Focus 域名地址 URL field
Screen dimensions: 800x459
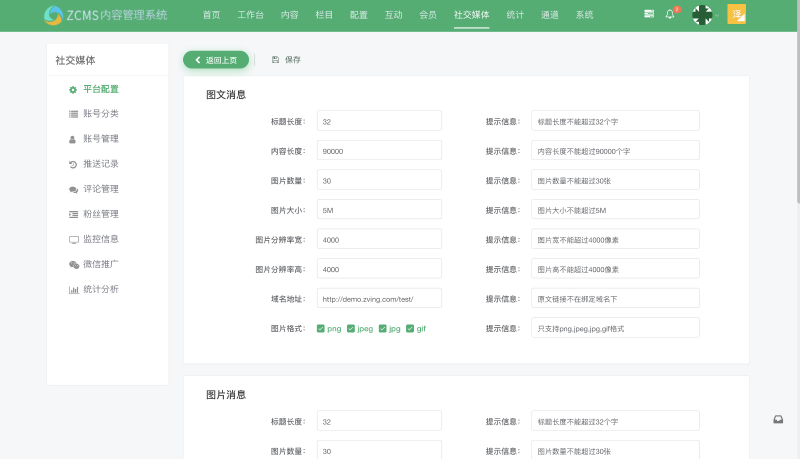(x=379, y=298)
